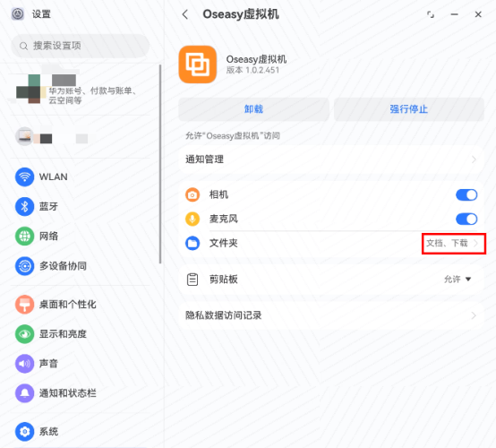
Task: Click the Bluetooth icon in sidebar
Action: pos(25,206)
